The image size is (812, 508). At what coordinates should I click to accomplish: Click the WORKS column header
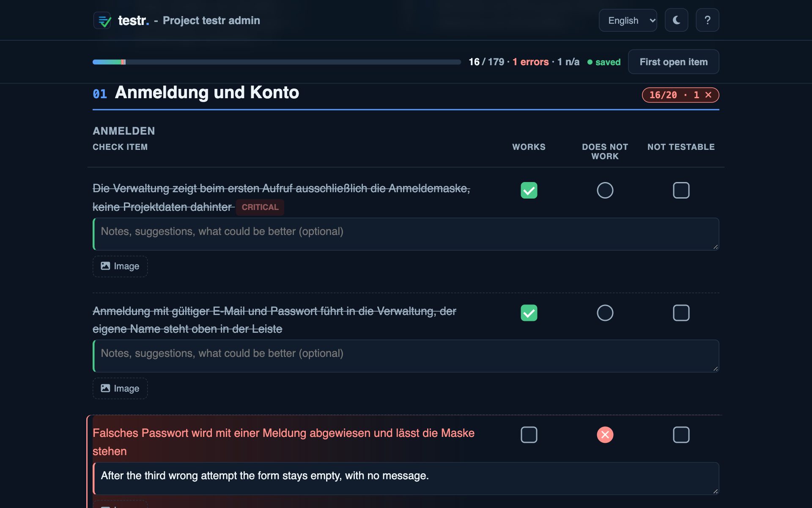tap(529, 147)
